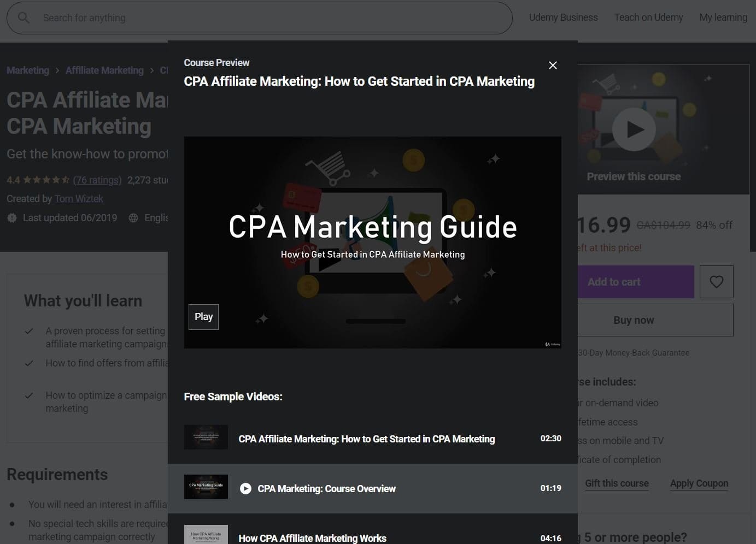Click the last-updated clock icon
This screenshot has height=544, width=756.
[12, 217]
